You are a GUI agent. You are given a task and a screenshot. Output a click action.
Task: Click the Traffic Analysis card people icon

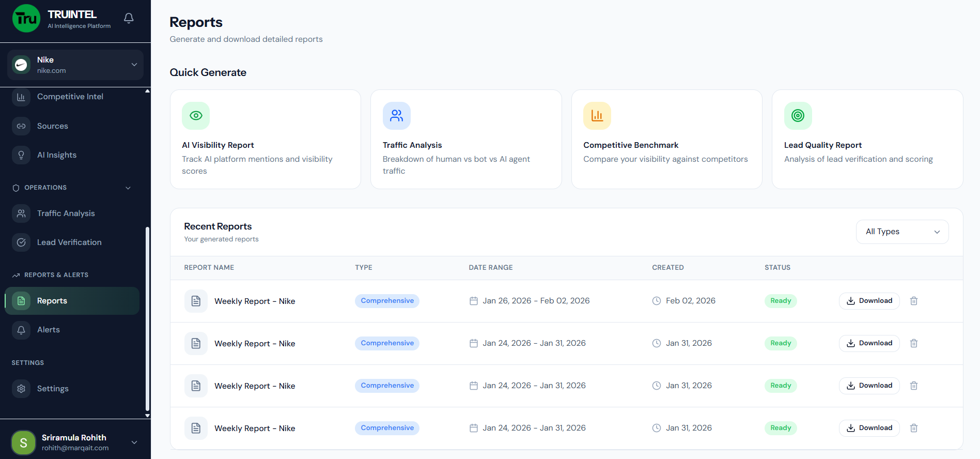tap(396, 116)
